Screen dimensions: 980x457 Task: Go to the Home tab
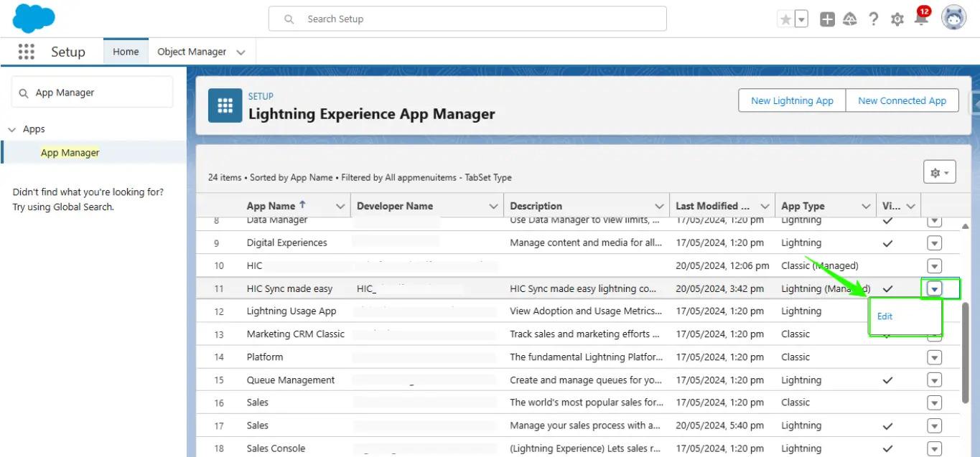click(126, 52)
